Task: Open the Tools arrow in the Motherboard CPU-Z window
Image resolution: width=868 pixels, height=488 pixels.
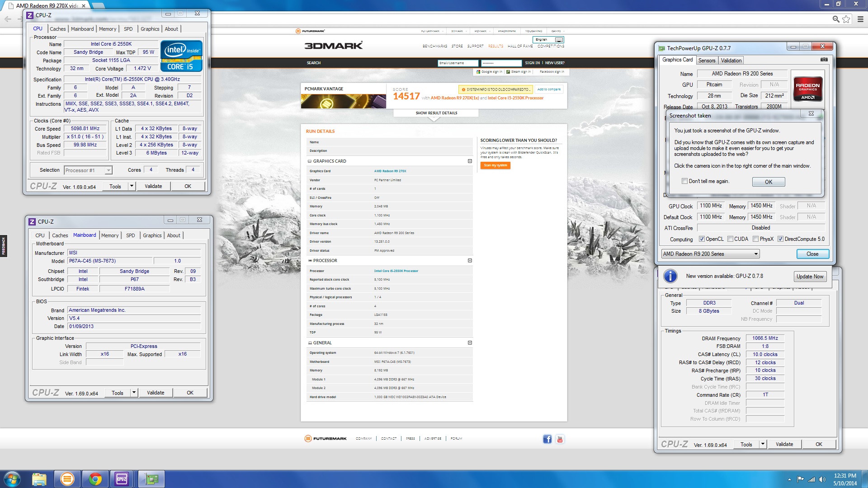Action: [134, 393]
